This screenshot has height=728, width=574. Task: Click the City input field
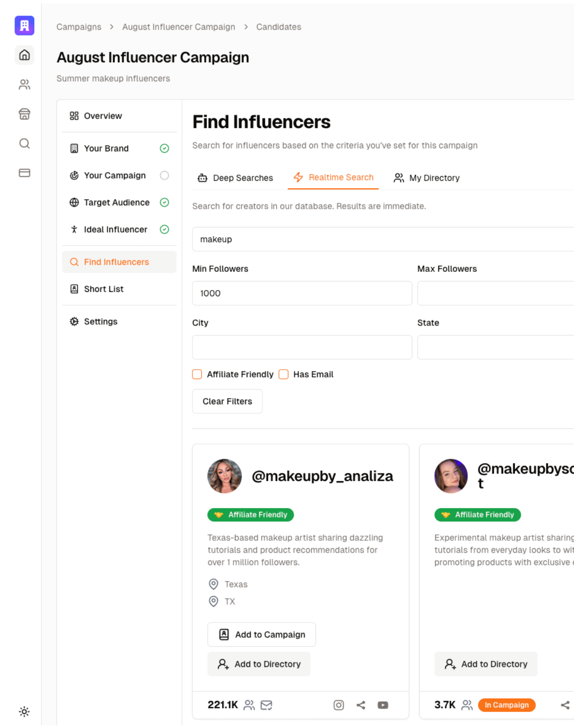(302, 347)
